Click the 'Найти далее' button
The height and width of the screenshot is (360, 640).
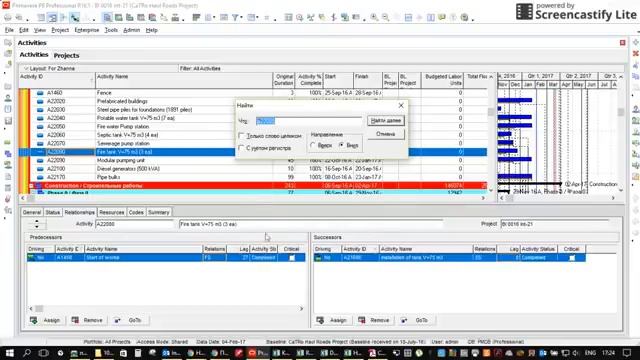tap(386, 120)
